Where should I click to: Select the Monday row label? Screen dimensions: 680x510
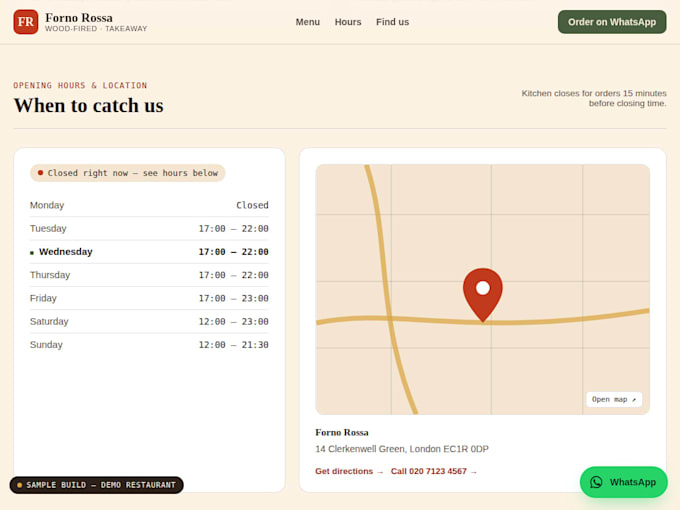click(x=47, y=205)
